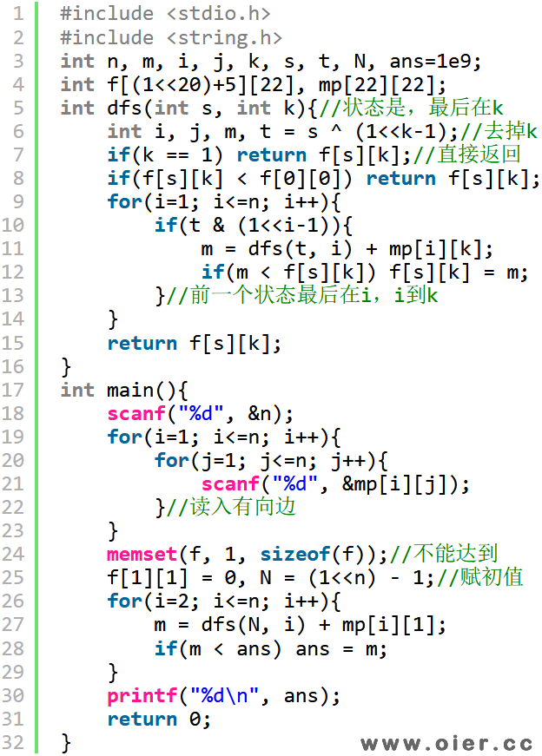Click the 'printf("%d\n", ans);' statement
The width and height of the screenshot is (542, 756).
(224, 696)
